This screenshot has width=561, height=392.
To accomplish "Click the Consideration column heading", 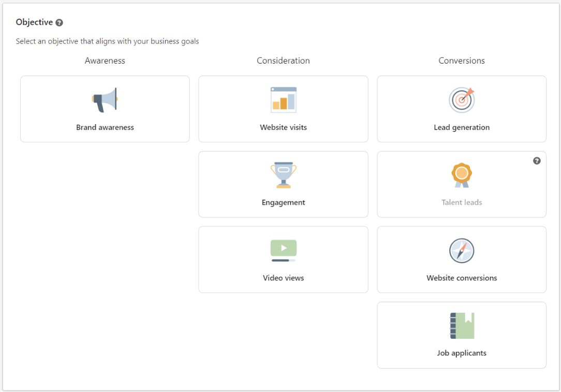I will coord(284,61).
